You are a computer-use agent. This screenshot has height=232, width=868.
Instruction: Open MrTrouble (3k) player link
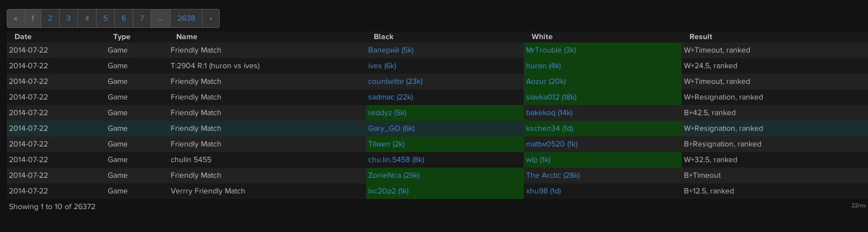pos(551,50)
